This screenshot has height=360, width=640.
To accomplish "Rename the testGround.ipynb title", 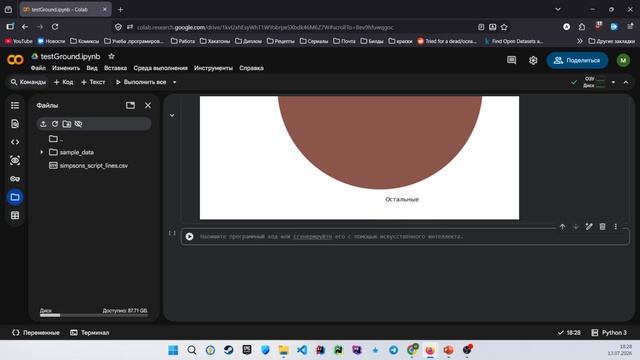I will pyautogui.click(x=70, y=56).
